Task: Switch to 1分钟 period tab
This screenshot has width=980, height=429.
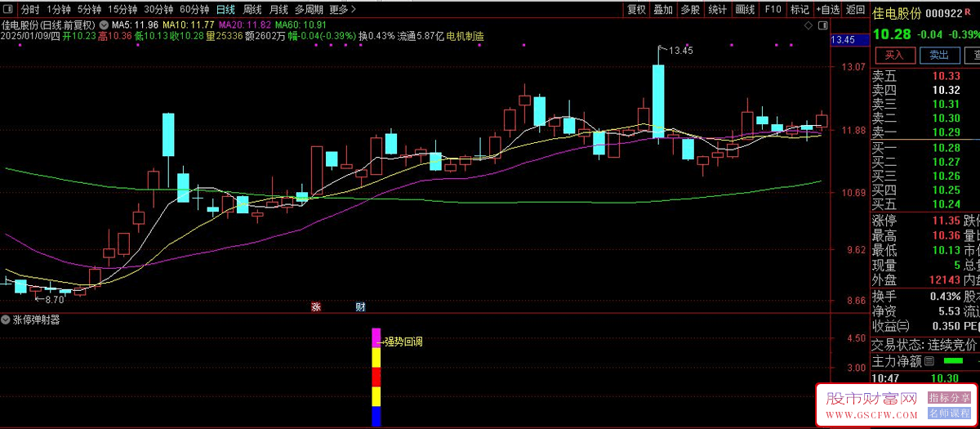Action: (x=59, y=10)
